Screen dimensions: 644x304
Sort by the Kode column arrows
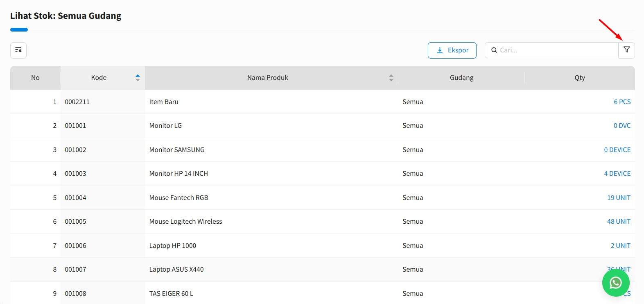(x=138, y=77)
